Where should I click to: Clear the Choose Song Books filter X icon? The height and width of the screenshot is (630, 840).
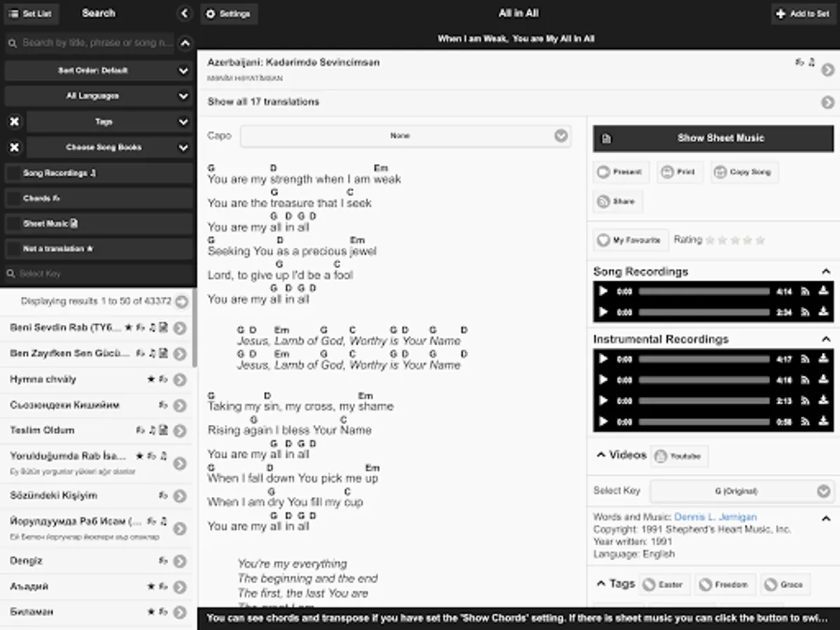(x=14, y=148)
